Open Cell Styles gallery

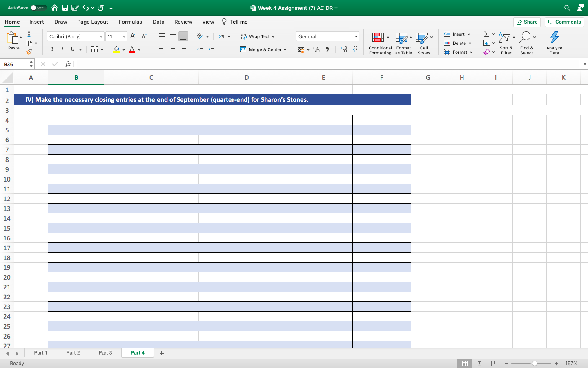tap(424, 44)
